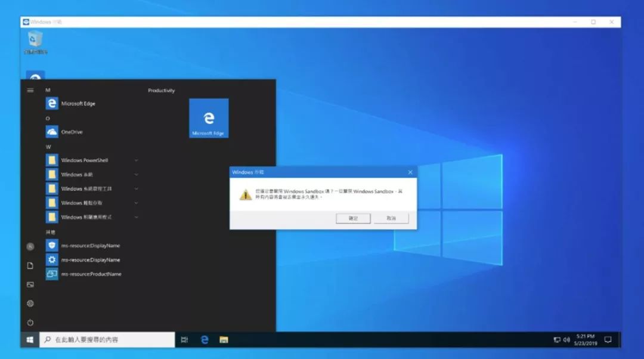Expand the Windows 輕鬆存取 chevron
Image resolution: width=644 pixels, height=359 pixels.
click(137, 203)
